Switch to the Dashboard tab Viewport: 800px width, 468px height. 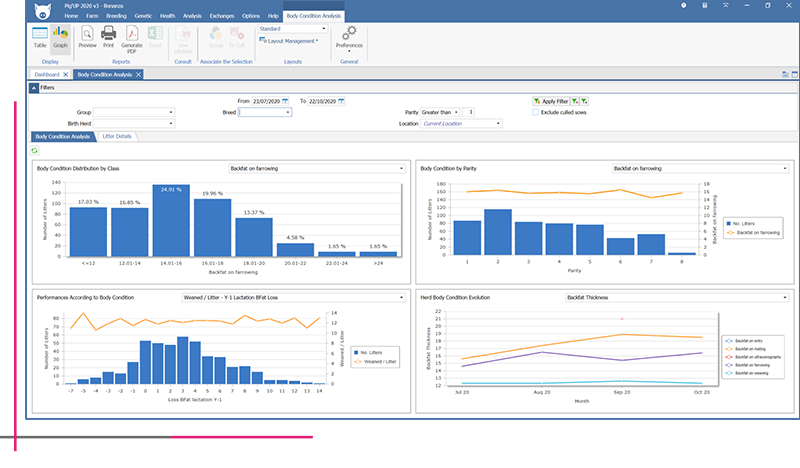47,75
